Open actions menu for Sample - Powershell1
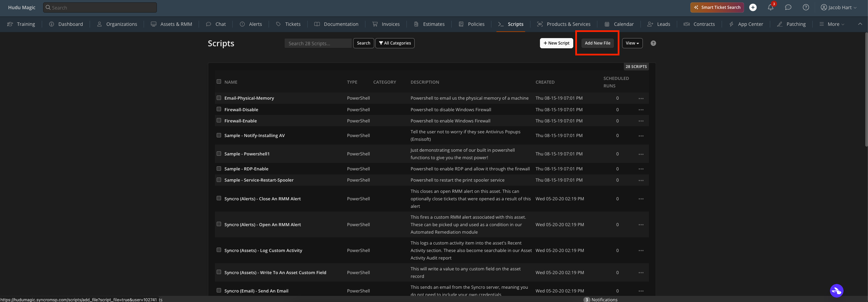The image size is (868, 302). tap(641, 154)
